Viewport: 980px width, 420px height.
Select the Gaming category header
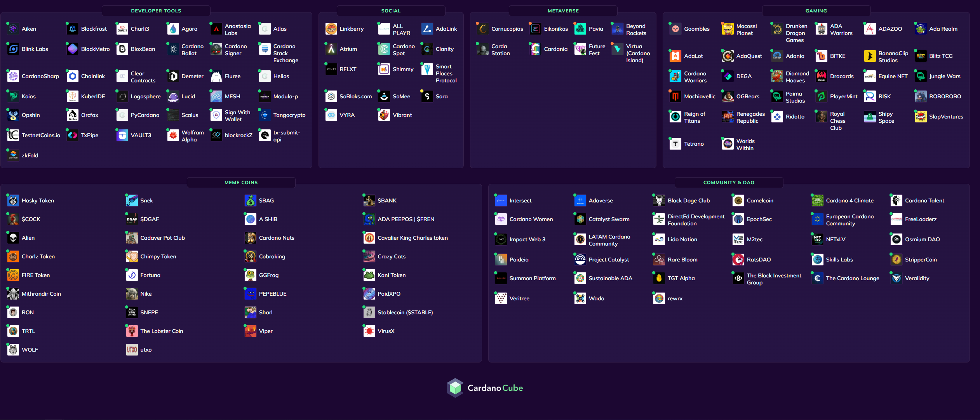816,11
